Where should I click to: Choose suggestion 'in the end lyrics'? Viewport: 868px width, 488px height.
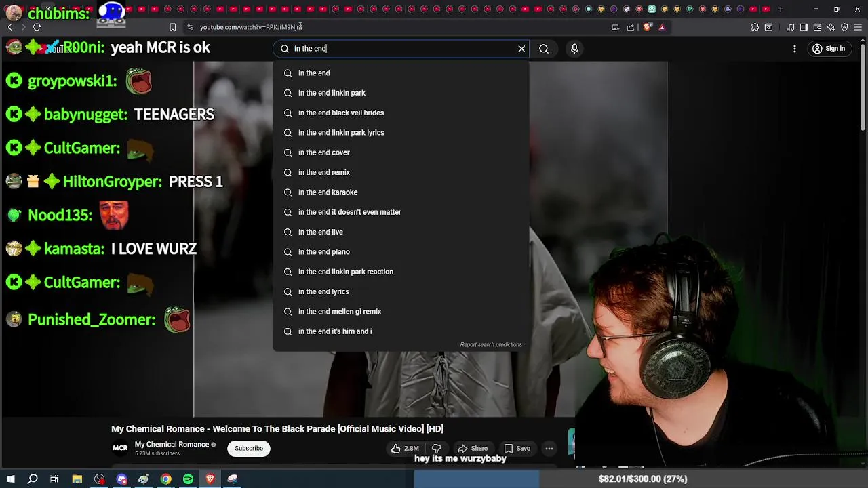coord(401,291)
